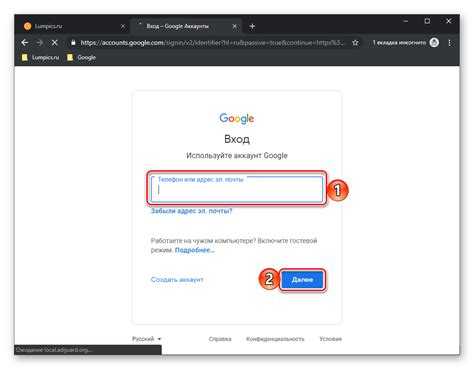Open the Google bookmark folder
The image size is (474, 369).
tap(82, 58)
